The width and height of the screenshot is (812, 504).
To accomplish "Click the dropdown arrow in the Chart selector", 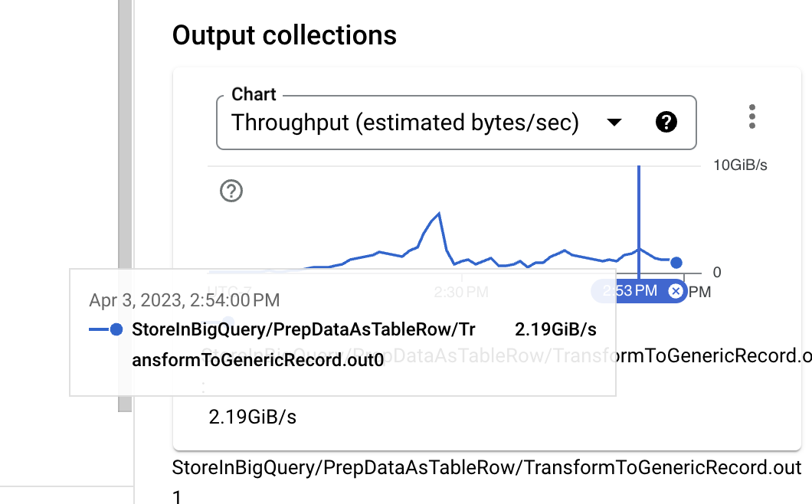I will [614, 122].
